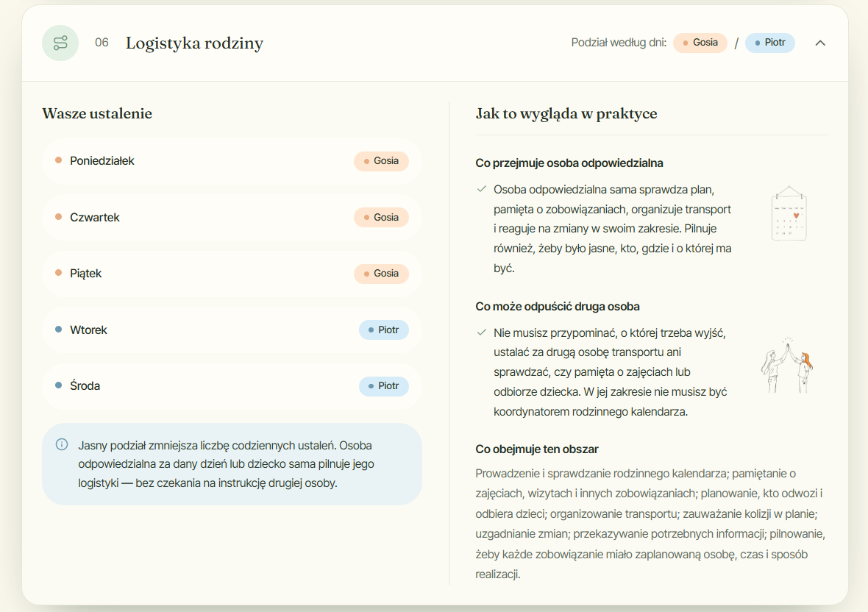Select the 'Środa' day label

[85, 385]
